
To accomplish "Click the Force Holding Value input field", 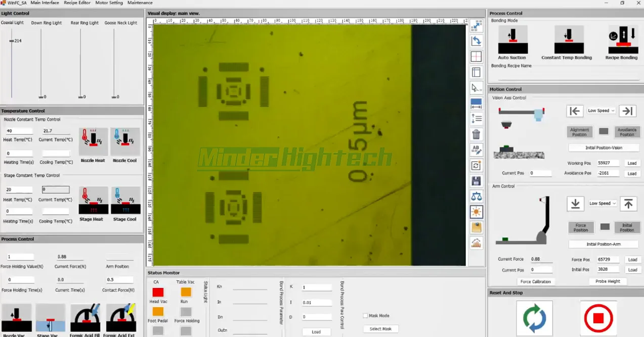I will click(20, 257).
